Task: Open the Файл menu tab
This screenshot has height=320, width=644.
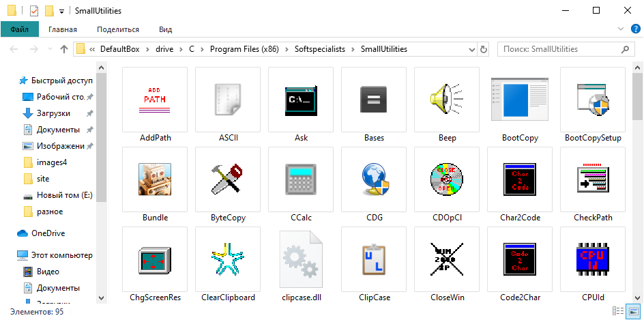Action: 20,29
